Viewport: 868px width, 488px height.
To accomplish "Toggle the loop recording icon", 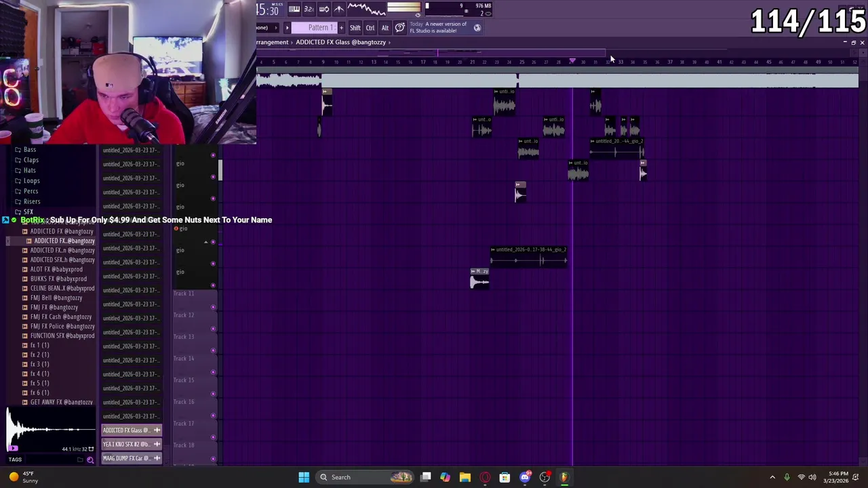I will pyautogui.click(x=323, y=9).
